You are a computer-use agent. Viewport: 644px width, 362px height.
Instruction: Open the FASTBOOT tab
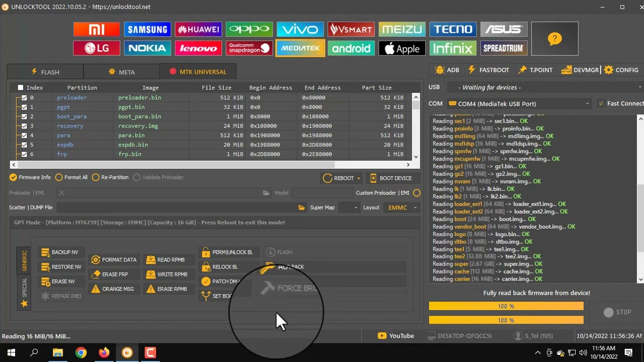pos(488,70)
